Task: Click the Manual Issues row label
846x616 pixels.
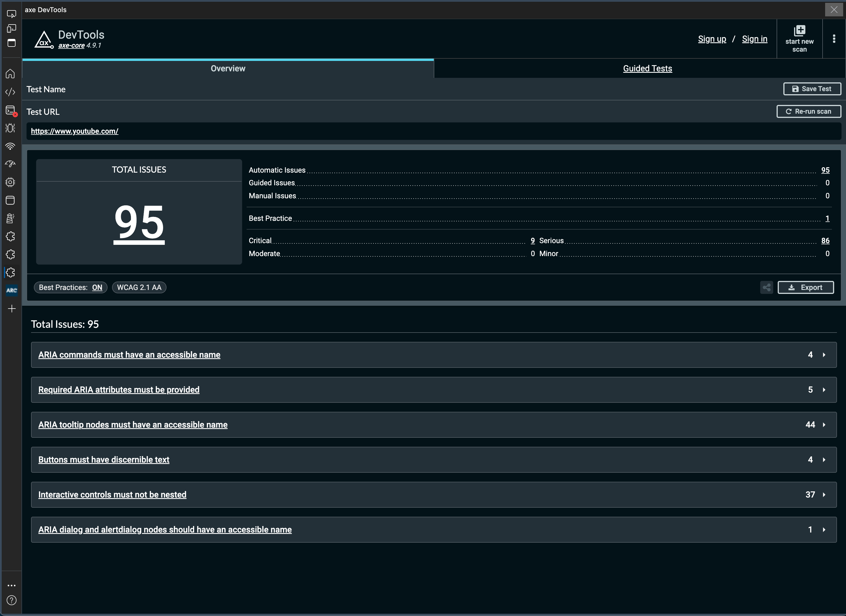Action: coord(272,196)
